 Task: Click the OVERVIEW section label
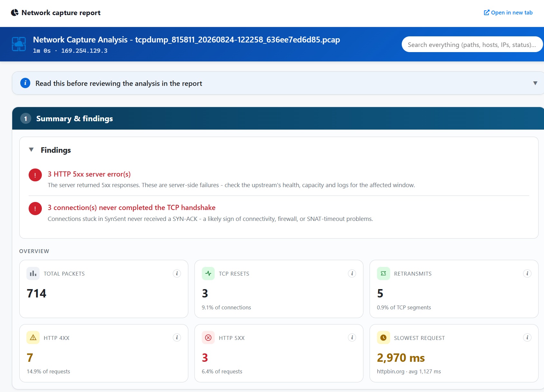pos(34,251)
